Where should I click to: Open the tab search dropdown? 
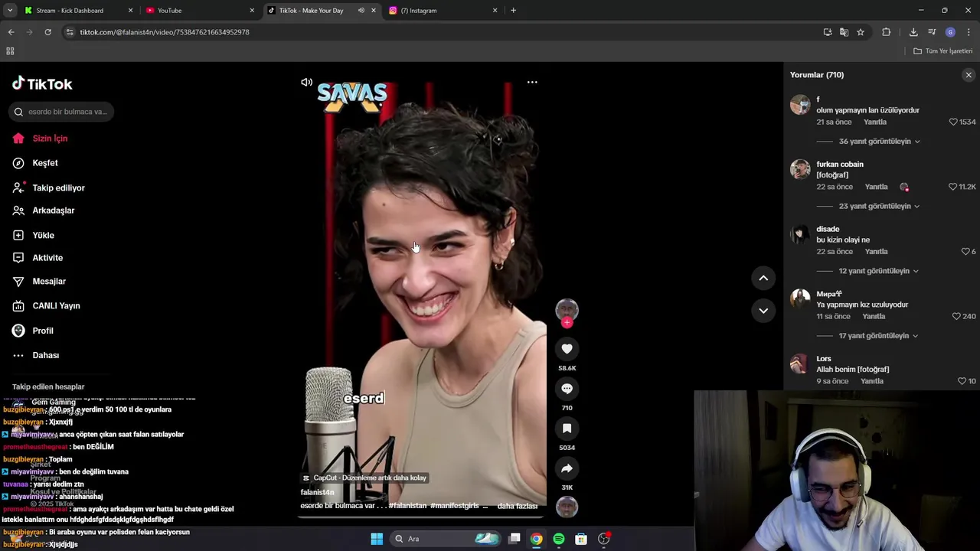tap(10, 11)
